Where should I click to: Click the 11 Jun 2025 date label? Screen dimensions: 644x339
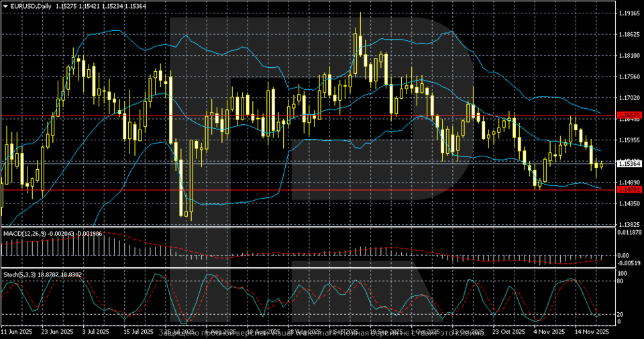(x=17, y=332)
